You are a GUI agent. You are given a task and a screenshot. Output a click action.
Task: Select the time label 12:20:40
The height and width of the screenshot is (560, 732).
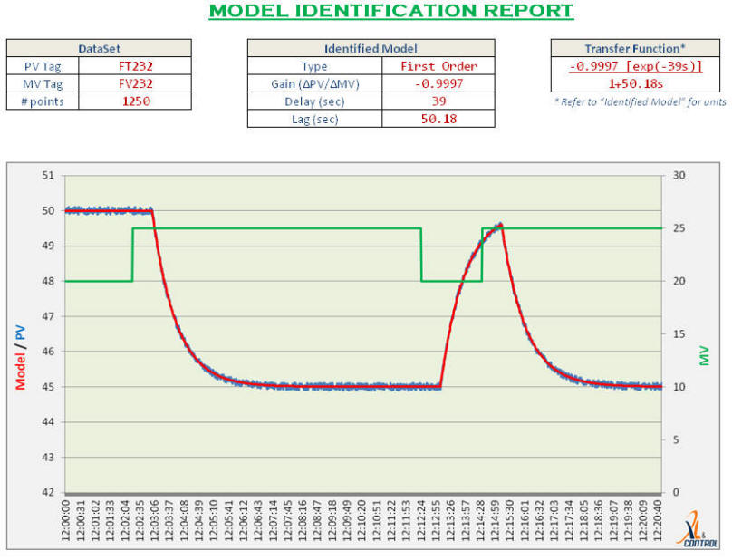(x=658, y=520)
